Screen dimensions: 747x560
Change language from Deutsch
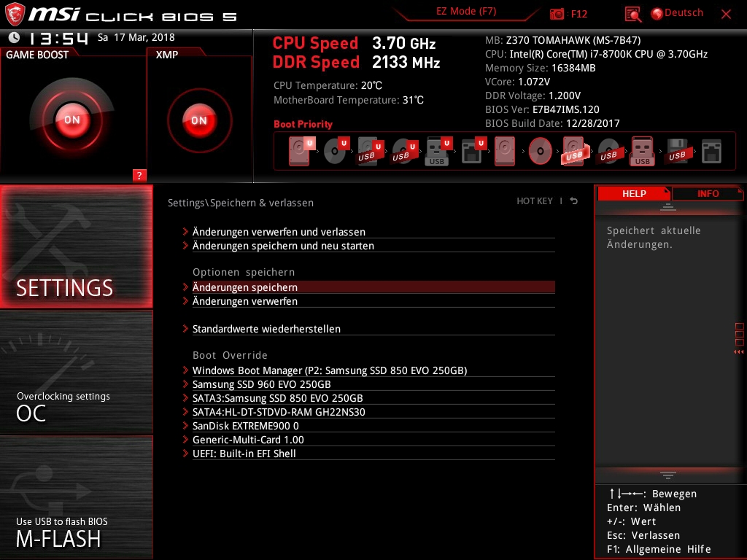click(x=684, y=13)
